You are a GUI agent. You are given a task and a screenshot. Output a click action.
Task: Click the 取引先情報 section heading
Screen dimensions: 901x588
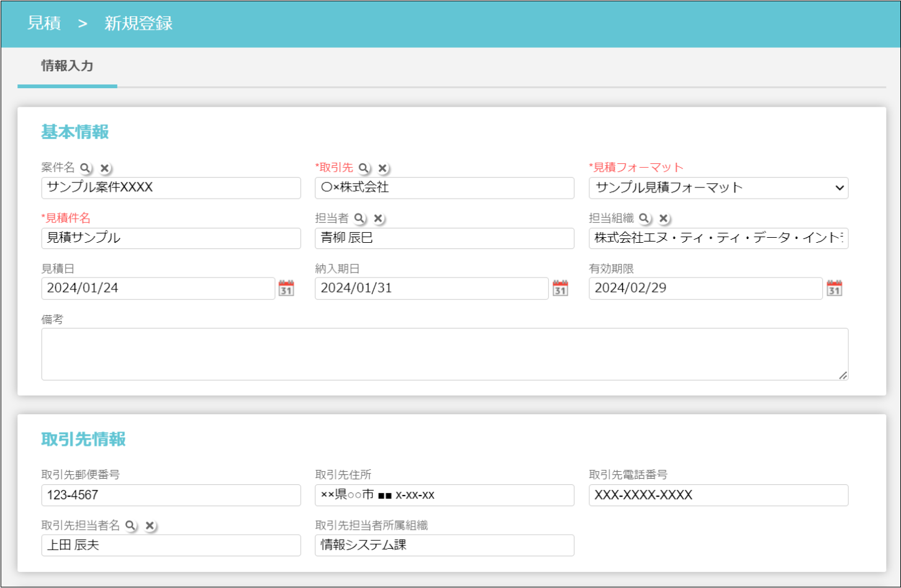(x=83, y=439)
